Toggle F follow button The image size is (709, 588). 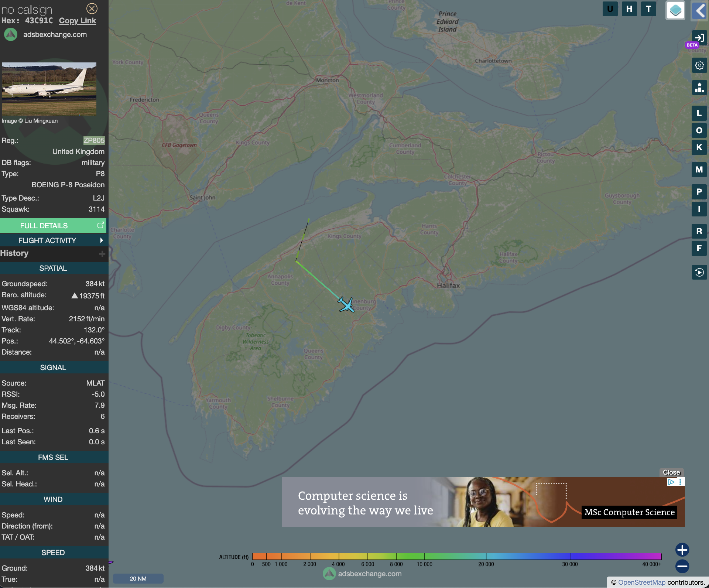coord(699,248)
